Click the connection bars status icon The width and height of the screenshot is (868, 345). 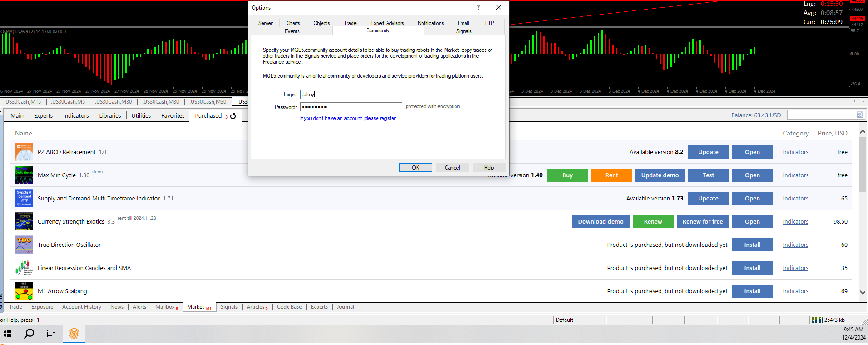click(x=817, y=320)
